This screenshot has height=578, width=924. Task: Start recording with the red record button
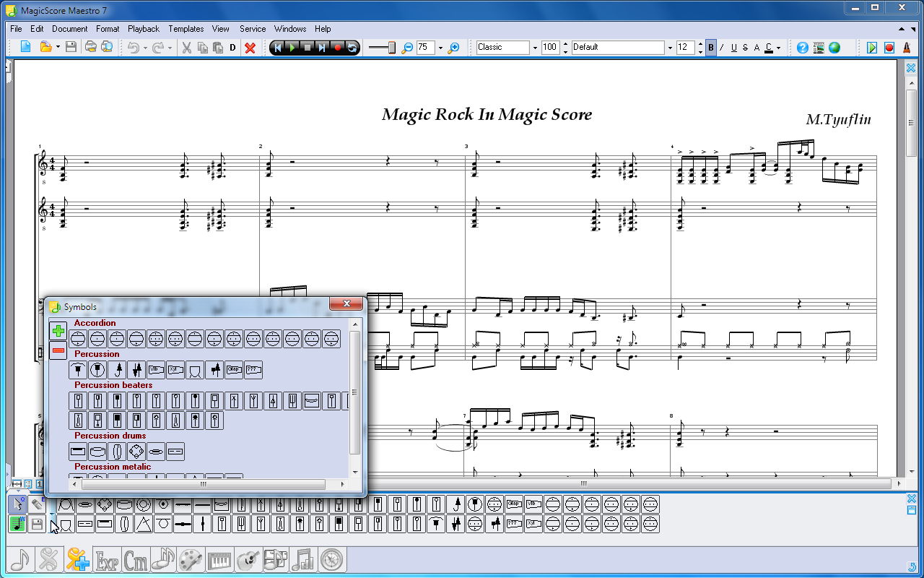[337, 48]
